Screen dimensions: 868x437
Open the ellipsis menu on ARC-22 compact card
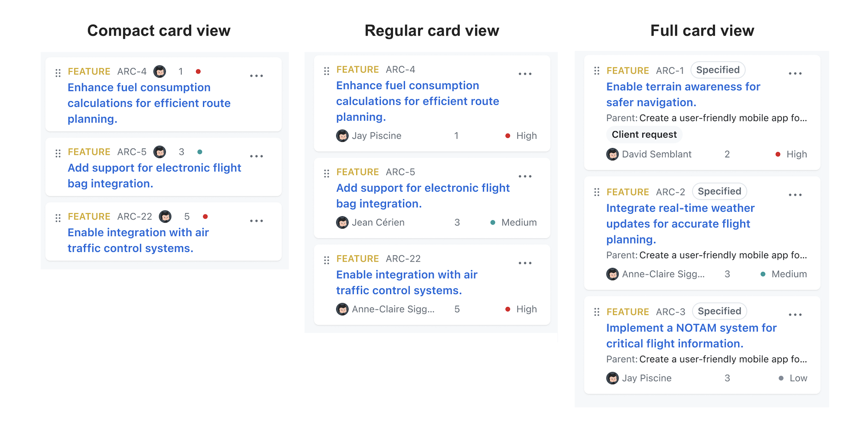257,221
